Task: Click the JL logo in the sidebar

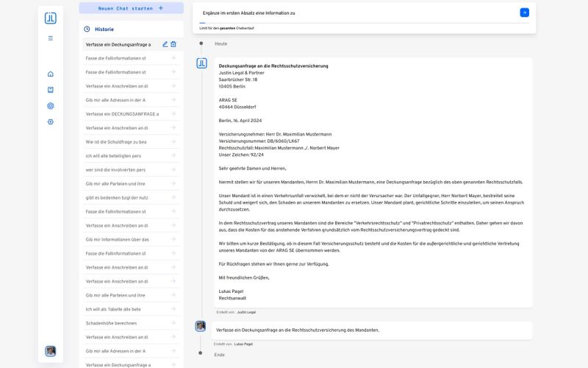Action: (51, 18)
